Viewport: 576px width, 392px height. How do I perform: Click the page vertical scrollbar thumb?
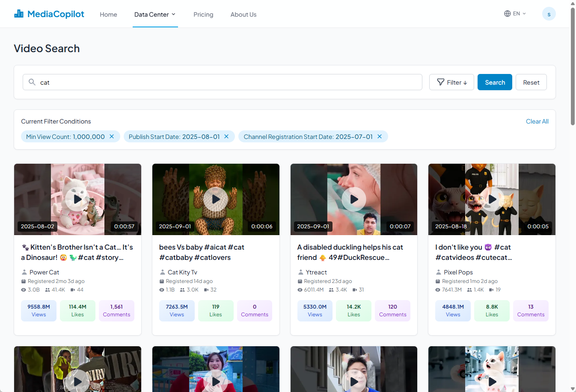click(x=573, y=66)
